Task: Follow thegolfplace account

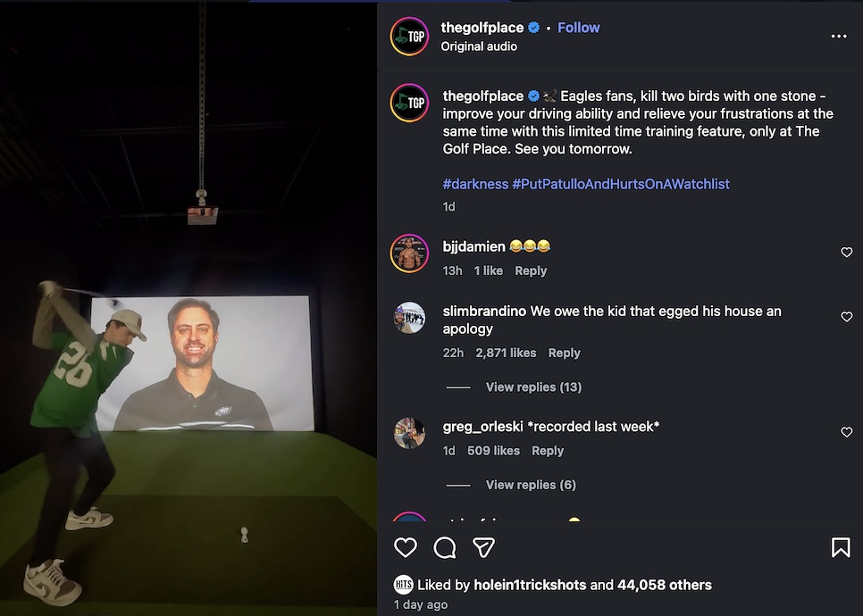Action: click(x=578, y=27)
